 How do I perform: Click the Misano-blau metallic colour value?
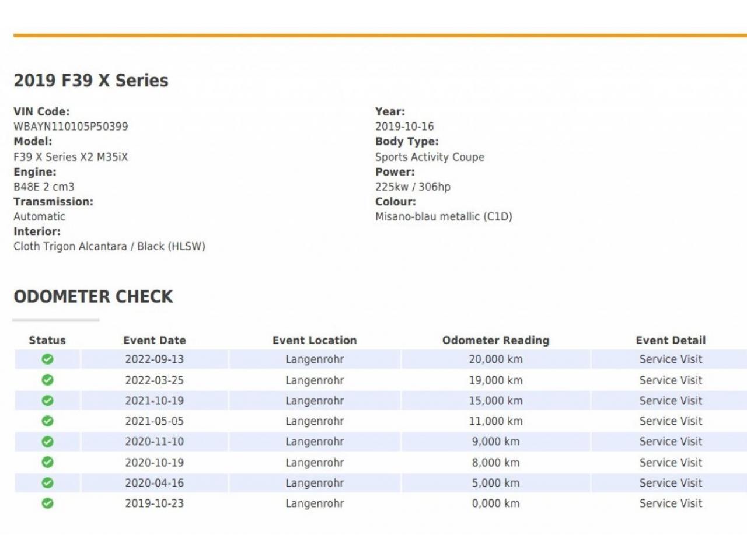pyautogui.click(x=444, y=216)
